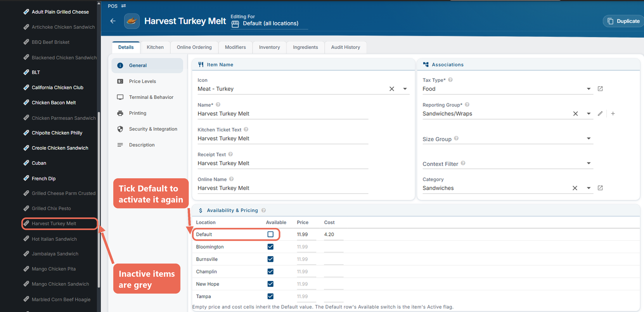Expand the Icon dropdown arrow
This screenshot has width=644, height=312.
point(405,89)
